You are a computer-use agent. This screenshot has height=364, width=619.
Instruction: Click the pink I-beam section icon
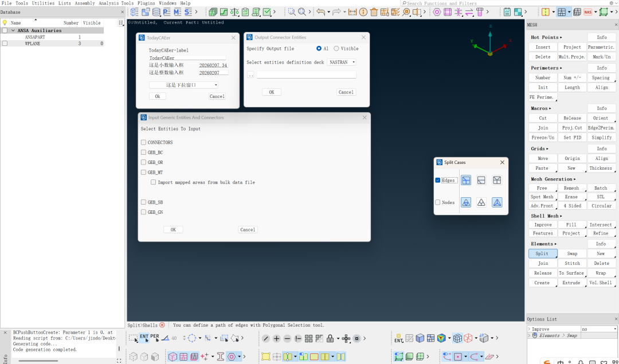(x=221, y=357)
